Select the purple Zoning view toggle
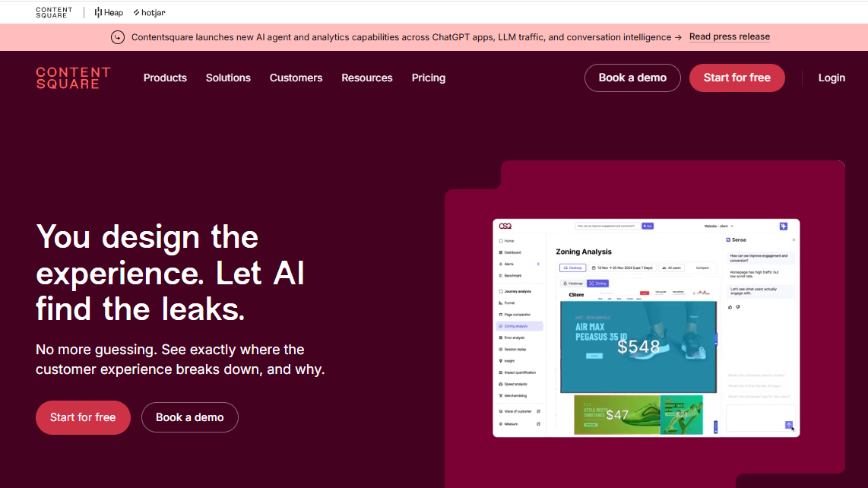868x488 pixels. [597, 283]
